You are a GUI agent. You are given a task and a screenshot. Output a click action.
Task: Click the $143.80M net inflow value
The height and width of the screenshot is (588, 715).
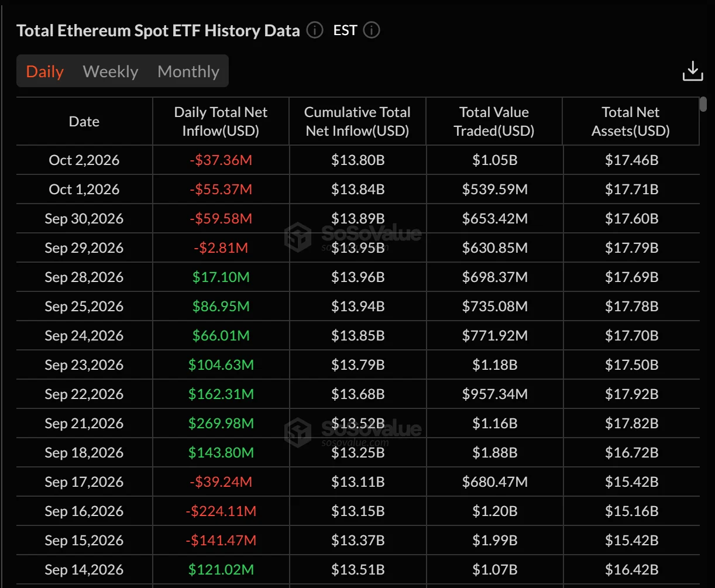click(x=221, y=452)
